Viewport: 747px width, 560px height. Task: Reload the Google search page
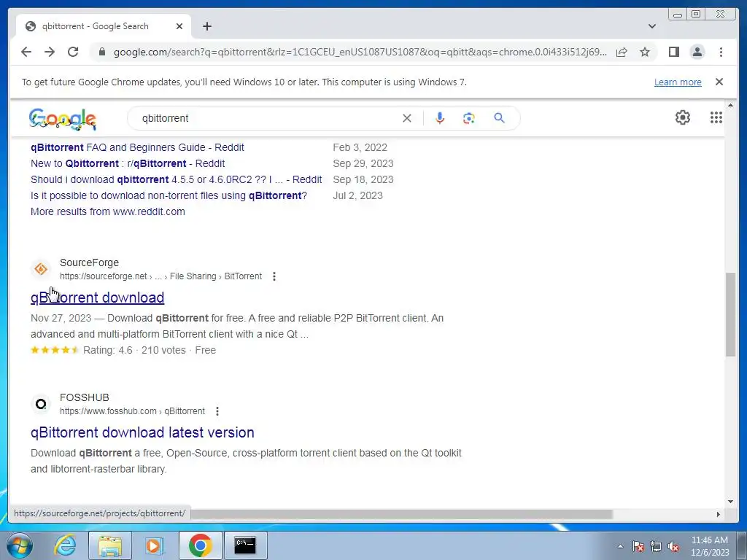pos(73,52)
